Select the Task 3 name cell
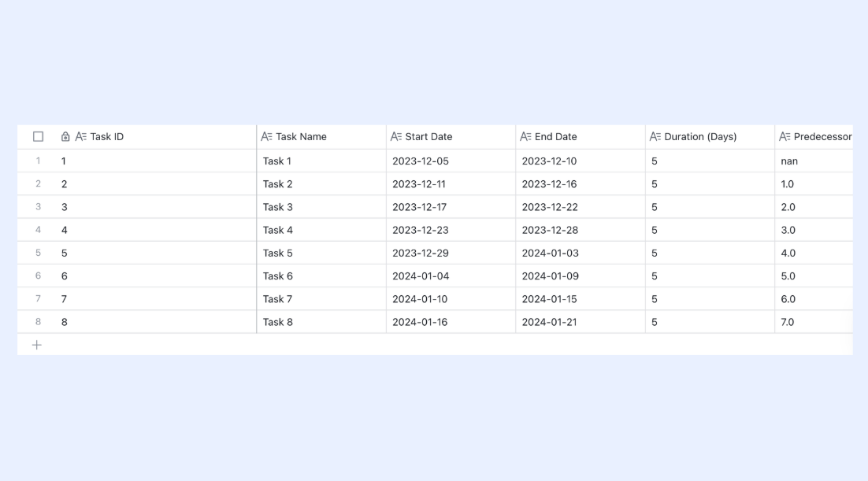 321,207
